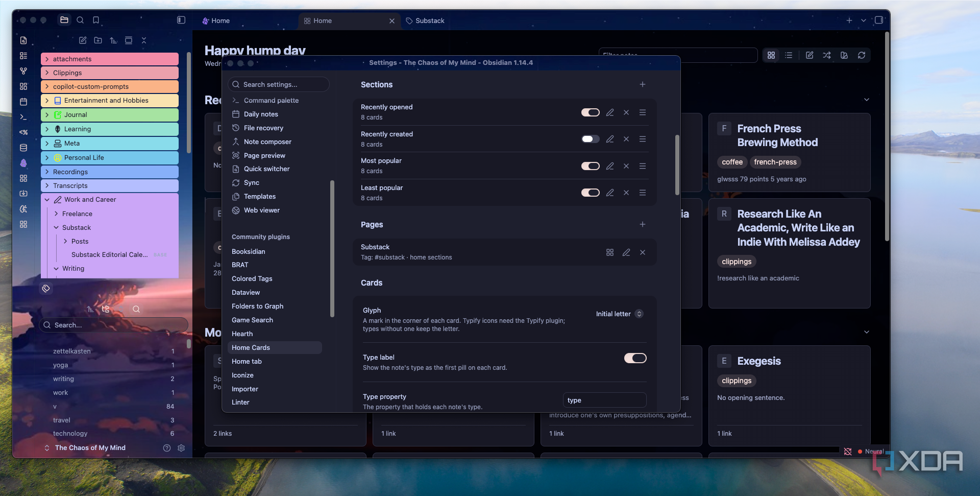Open the graph view ribbon icon

pos(23,71)
